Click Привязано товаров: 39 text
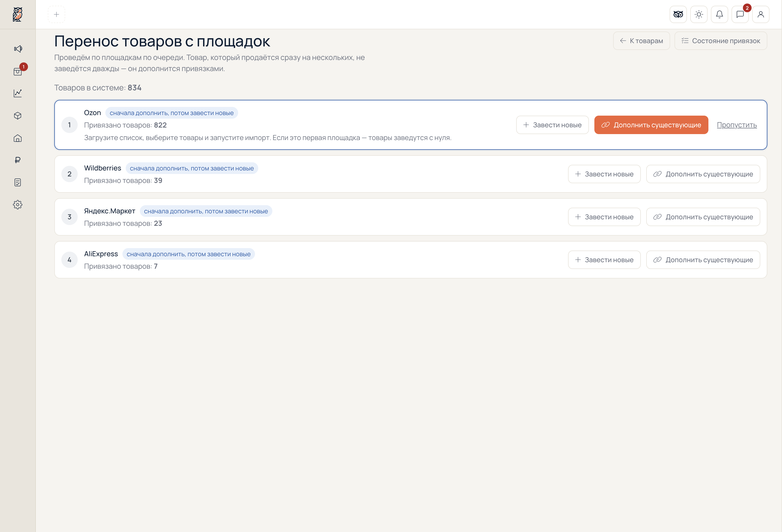782x532 pixels. coord(123,180)
